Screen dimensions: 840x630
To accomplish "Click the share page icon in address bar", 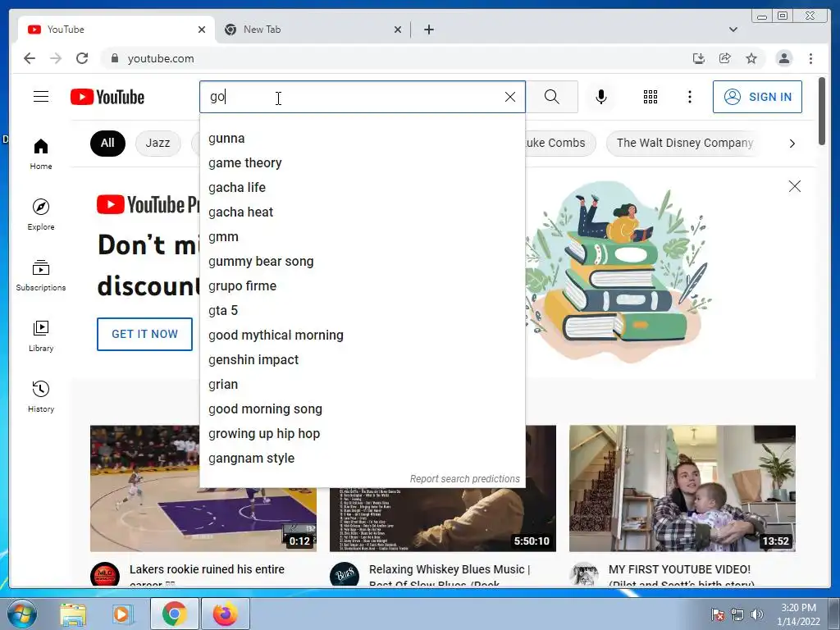I will point(725,58).
